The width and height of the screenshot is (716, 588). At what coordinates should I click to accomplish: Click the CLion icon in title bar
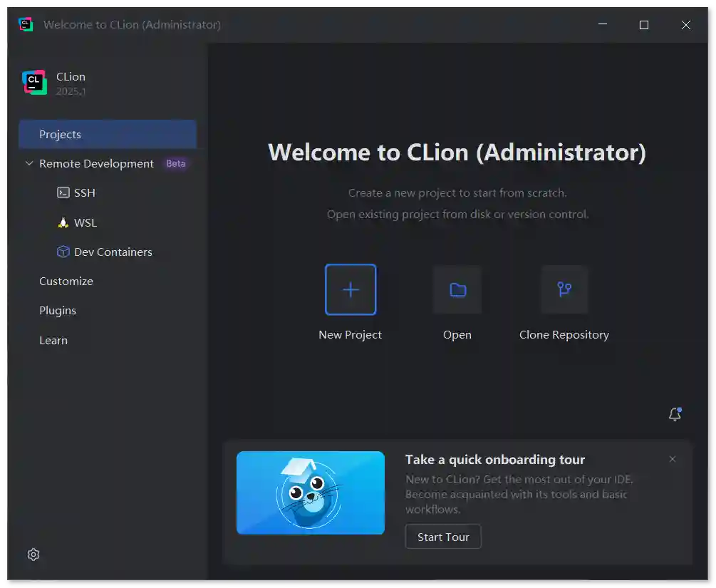click(x=26, y=25)
